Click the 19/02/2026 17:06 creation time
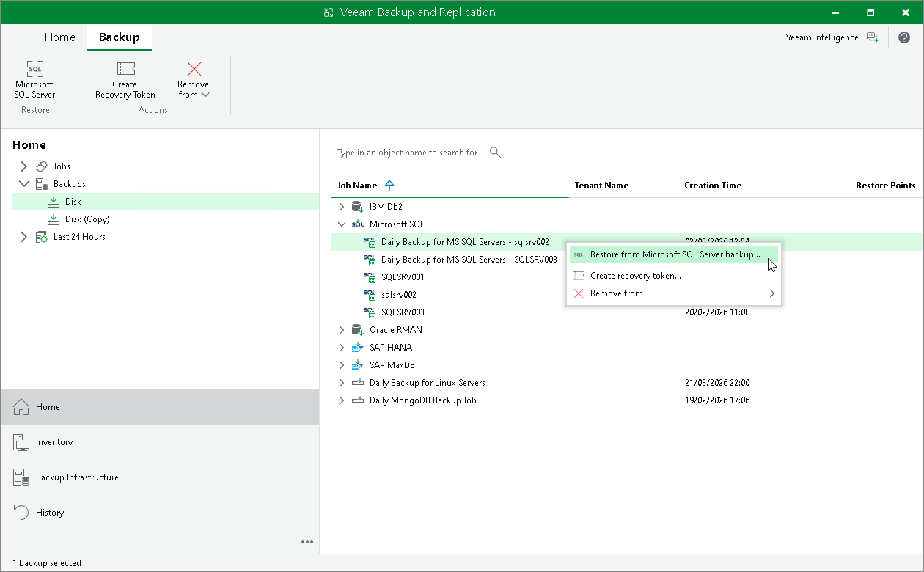 pos(717,400)
